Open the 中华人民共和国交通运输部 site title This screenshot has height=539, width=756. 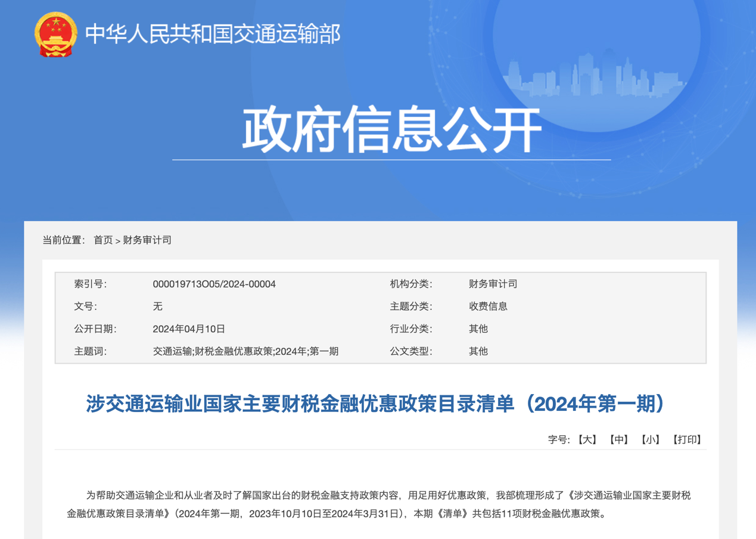[x=213, y=34]
